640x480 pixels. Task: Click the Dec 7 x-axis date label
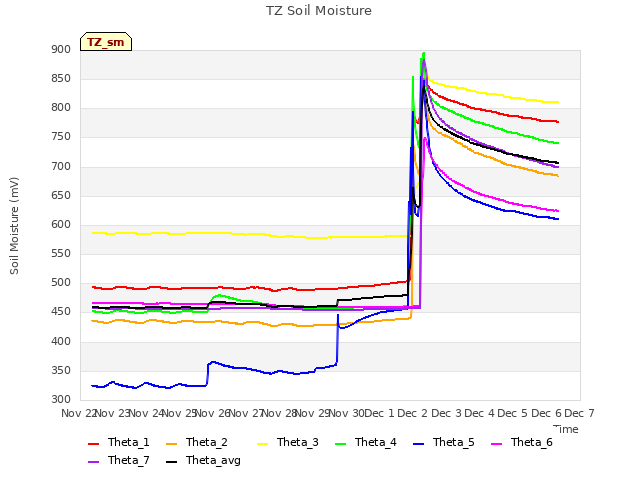[579, 413]
